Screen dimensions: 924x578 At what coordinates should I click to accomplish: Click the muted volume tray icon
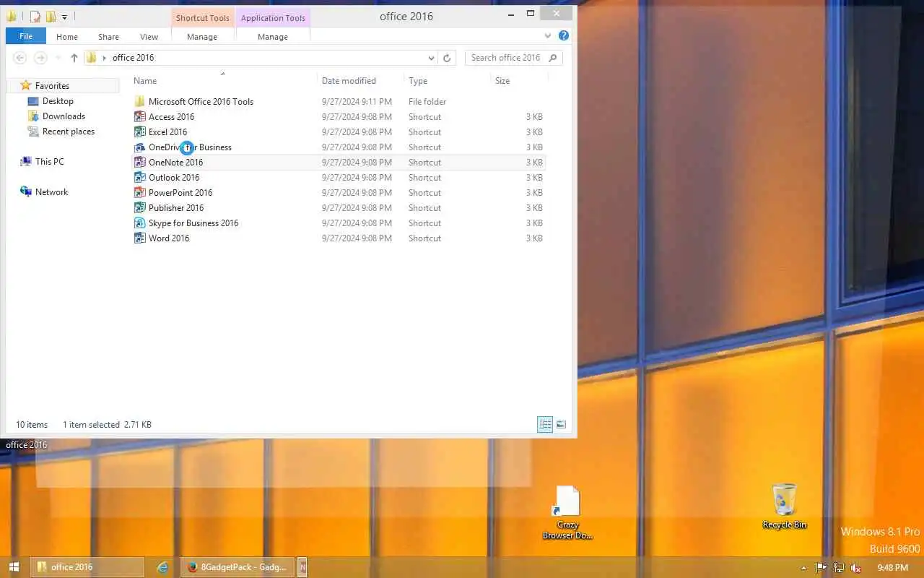(856, 568)
